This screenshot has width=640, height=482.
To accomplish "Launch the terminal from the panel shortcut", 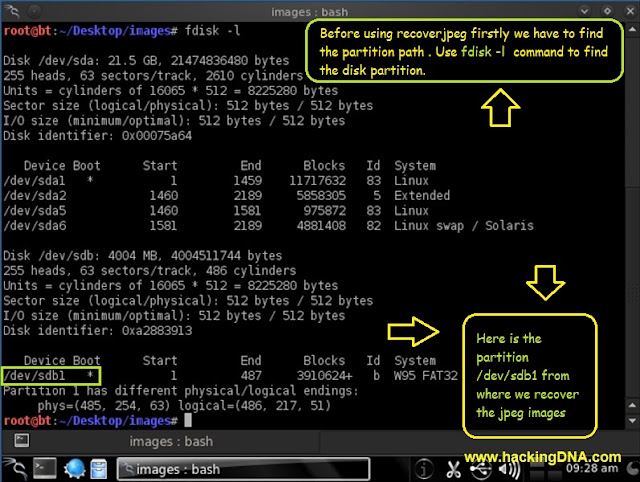I will pyautogui.click(x=45, y=469).
